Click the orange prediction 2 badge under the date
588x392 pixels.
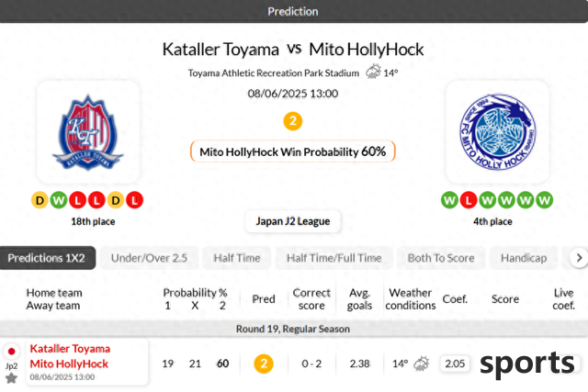click(293, 121)
